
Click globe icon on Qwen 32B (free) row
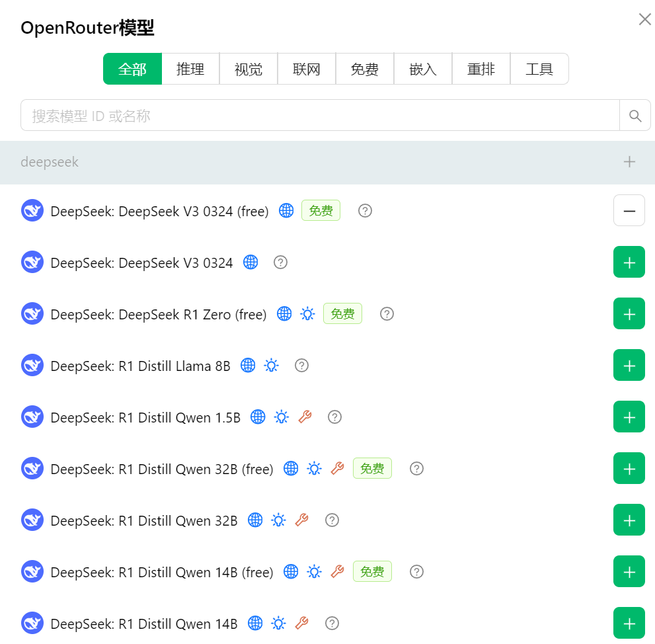click(x=291, y=469)
